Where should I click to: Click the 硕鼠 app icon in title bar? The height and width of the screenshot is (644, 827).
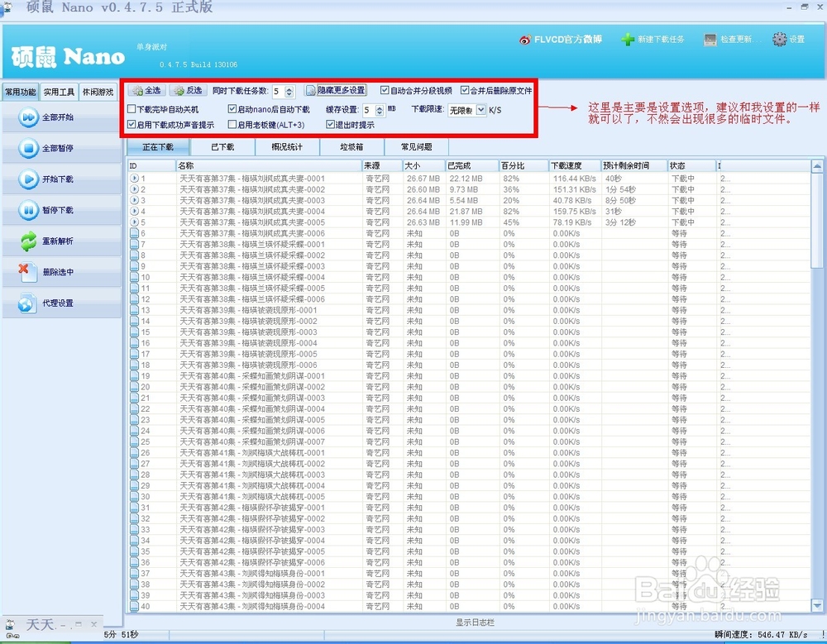tap(7, 7)
